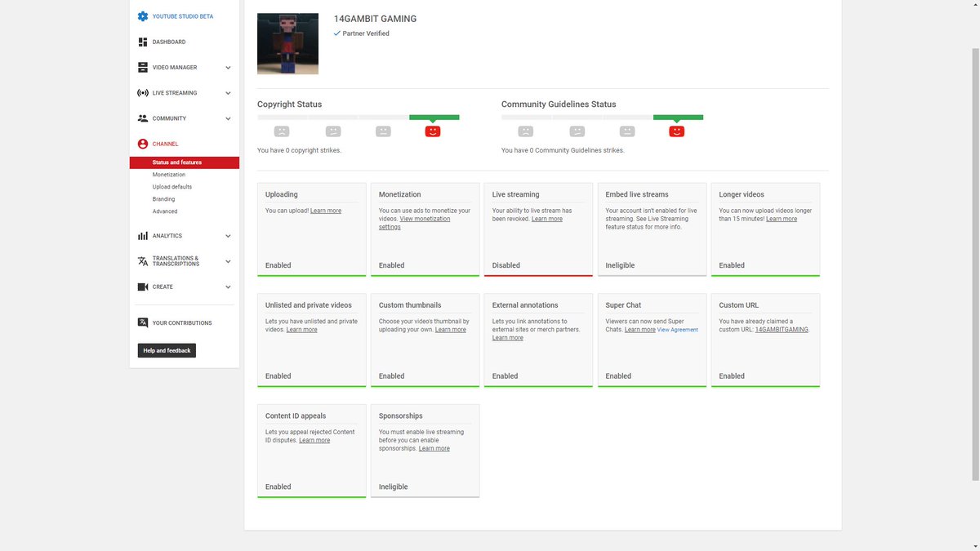Open Learn more link in Sponsorships card
The height and width of the screenshot is (551, 980).
click(x=434, y=448)
